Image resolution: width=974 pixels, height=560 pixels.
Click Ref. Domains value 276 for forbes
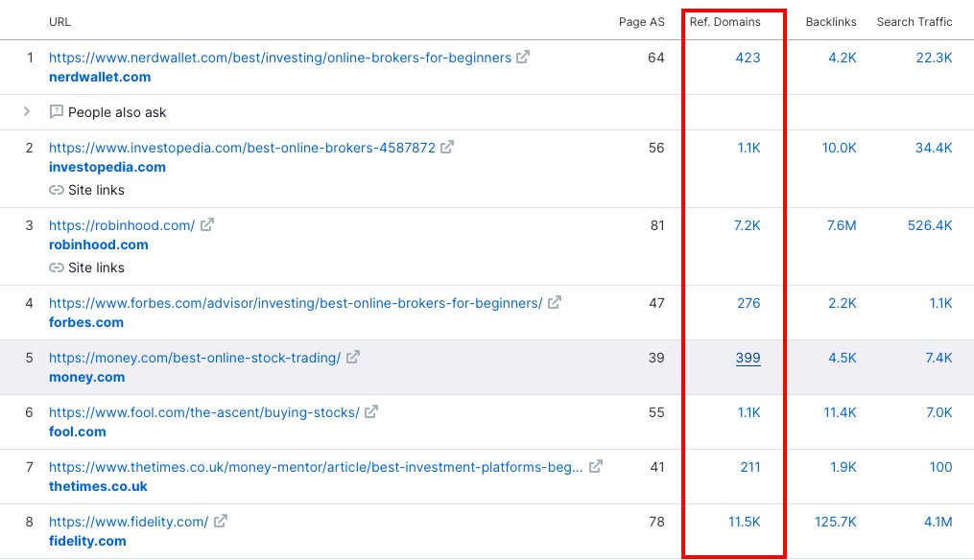click(748, 303)
